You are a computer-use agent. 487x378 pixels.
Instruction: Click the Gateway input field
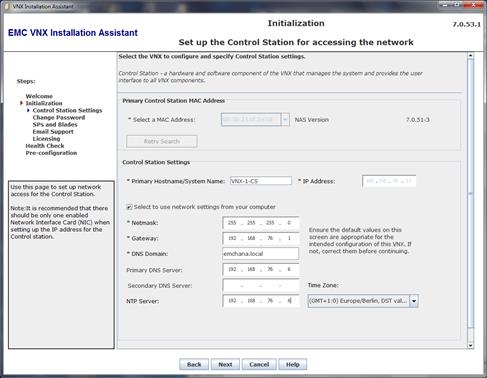261,238
